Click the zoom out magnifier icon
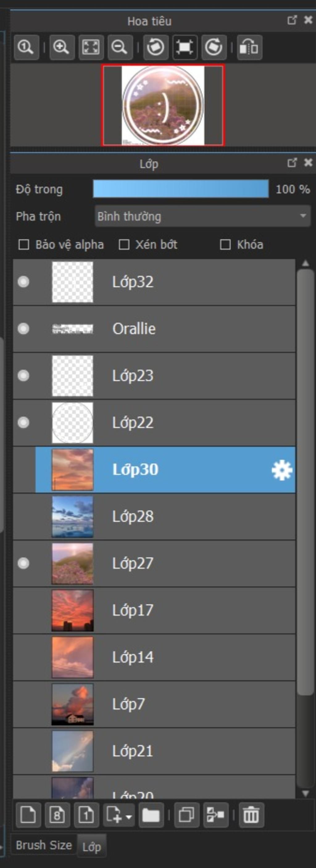The width and height of the screenshot is (316, 868). click(120, 47)
